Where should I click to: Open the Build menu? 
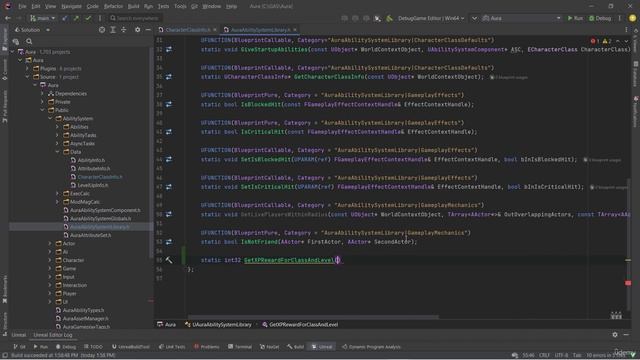[133, 6]
